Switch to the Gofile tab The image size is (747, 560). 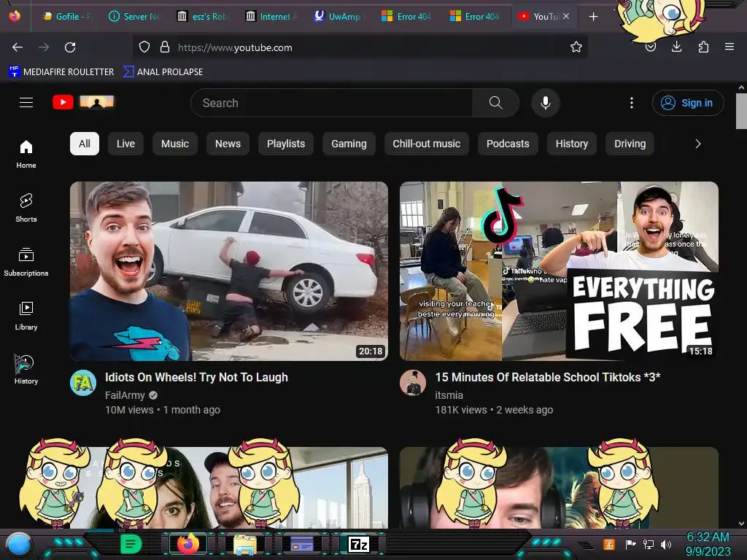[x=67, y=17]
